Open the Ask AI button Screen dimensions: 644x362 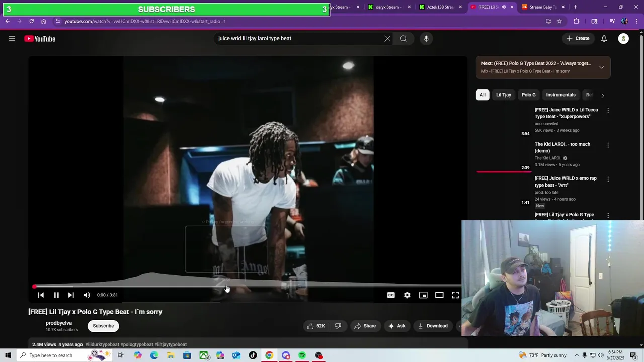tap(396, 326)
